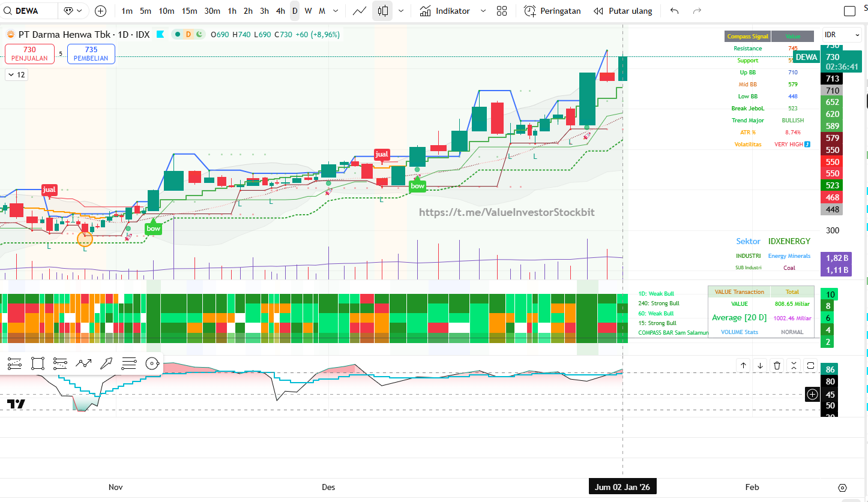Image resolution: width=868 pixels, height=502 pixels.
Task: Select the W weekly timeframe
Action: [x=308, y=11]
